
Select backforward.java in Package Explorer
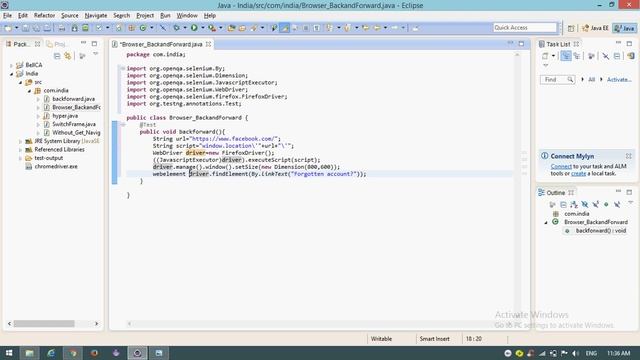coord(73,99)
